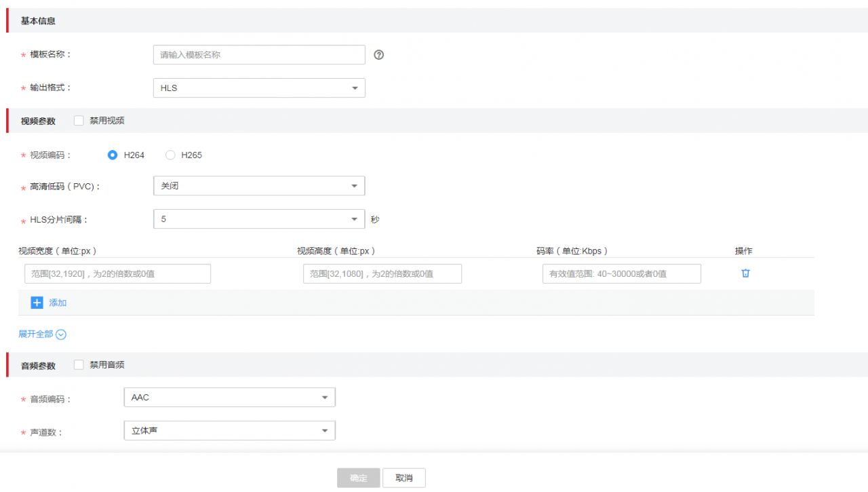The width and height of the screenshot is (868, 492).
Task: Delete the video resolution row with trash icon
Action: tap(745, 273)
